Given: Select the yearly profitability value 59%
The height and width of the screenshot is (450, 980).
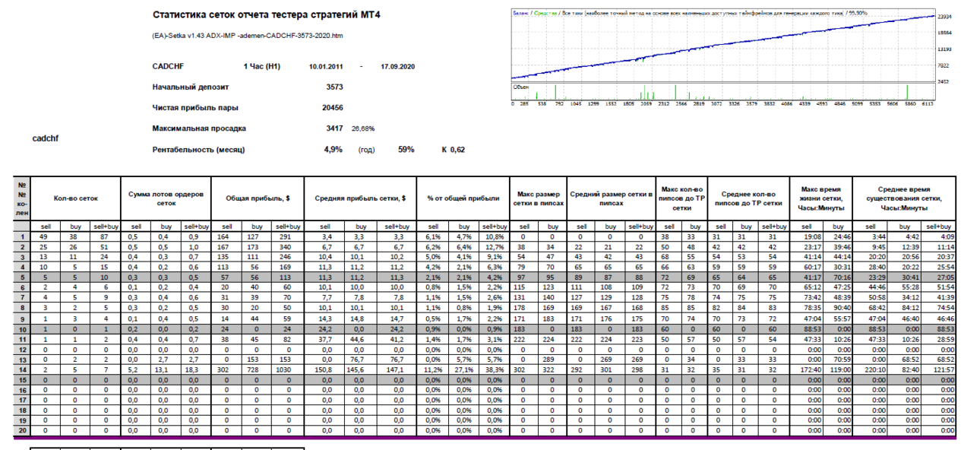Looking at the screenshot, I should pos(406,150).
